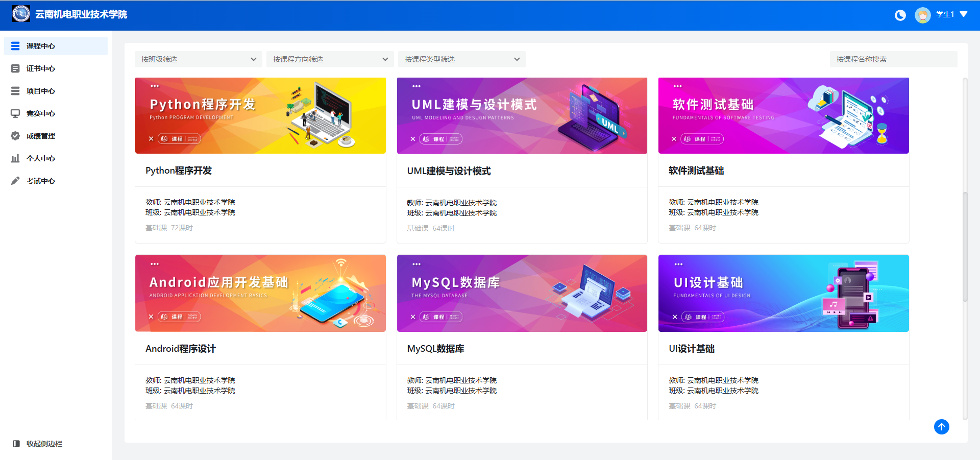Click the 考试中心 pencil icon
The width and height of the screenshot is (980, 460).
point(15,181)
